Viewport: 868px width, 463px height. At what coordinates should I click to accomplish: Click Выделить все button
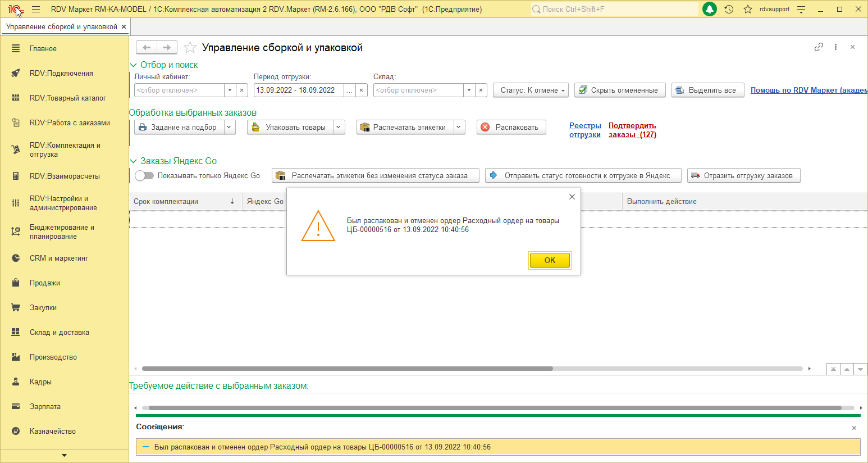(x=708, y=90)
